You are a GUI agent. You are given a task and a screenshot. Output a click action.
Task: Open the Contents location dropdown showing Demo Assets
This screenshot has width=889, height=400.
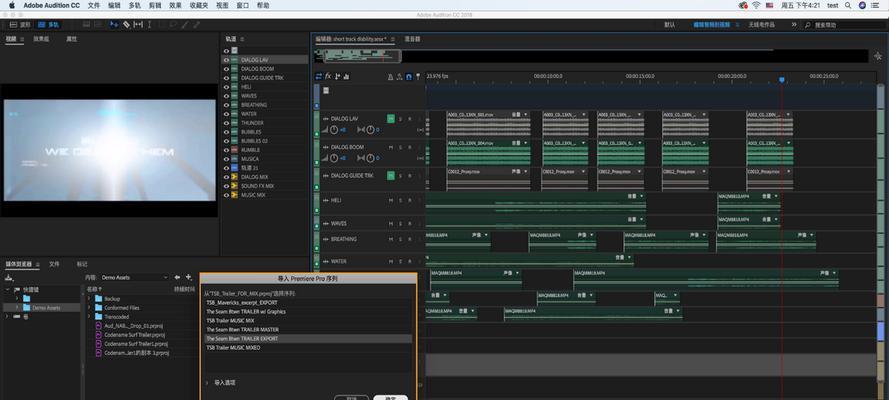(134, 278)
